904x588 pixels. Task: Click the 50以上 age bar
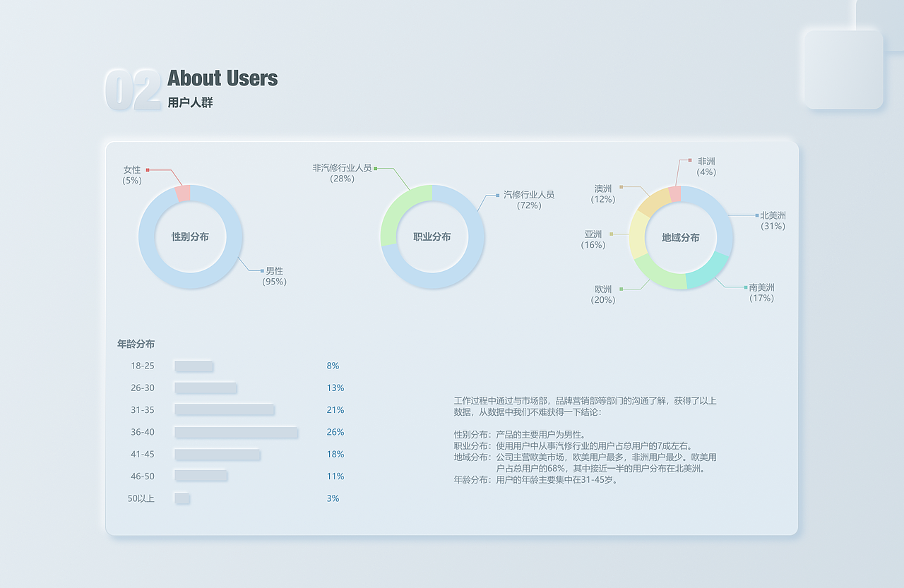pos(182,498)
